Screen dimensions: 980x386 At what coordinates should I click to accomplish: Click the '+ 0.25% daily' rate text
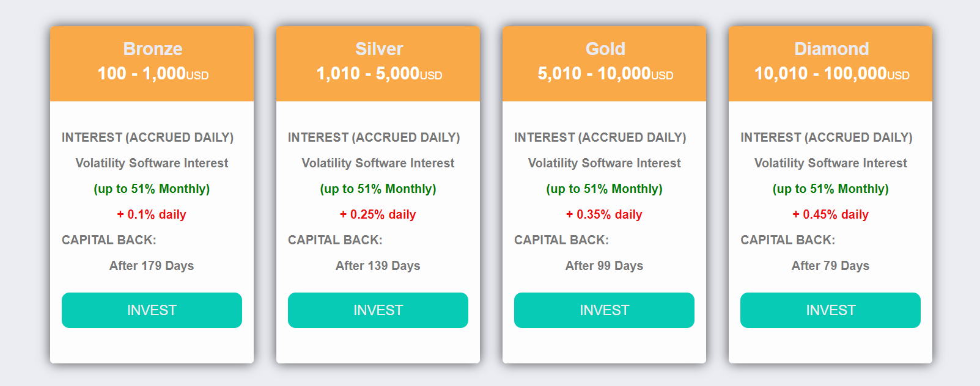[378, 214]
